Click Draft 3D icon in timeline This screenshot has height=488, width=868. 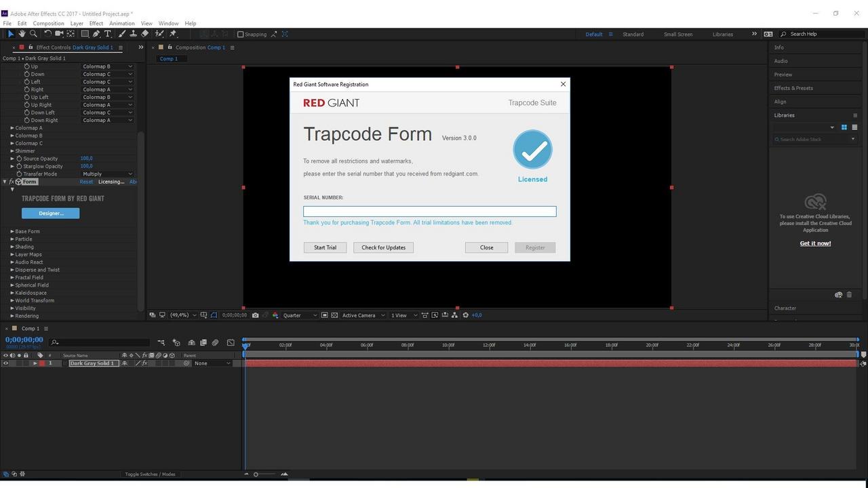176,342
